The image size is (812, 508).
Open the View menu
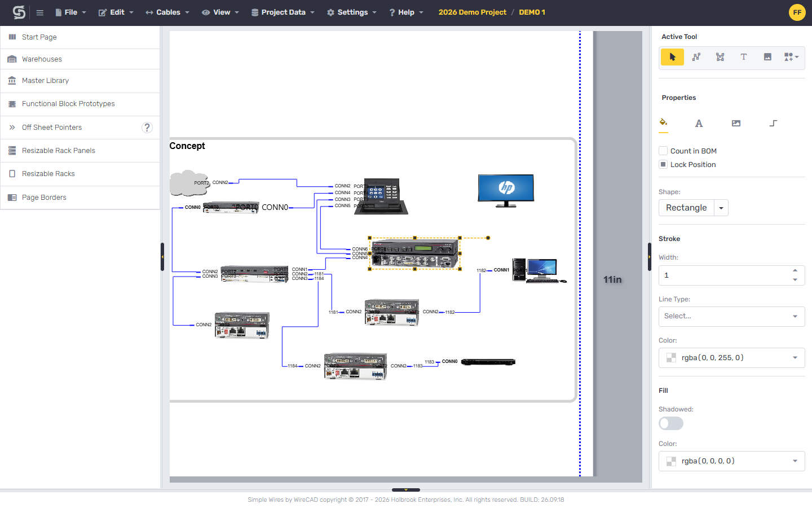click(220, 12)
